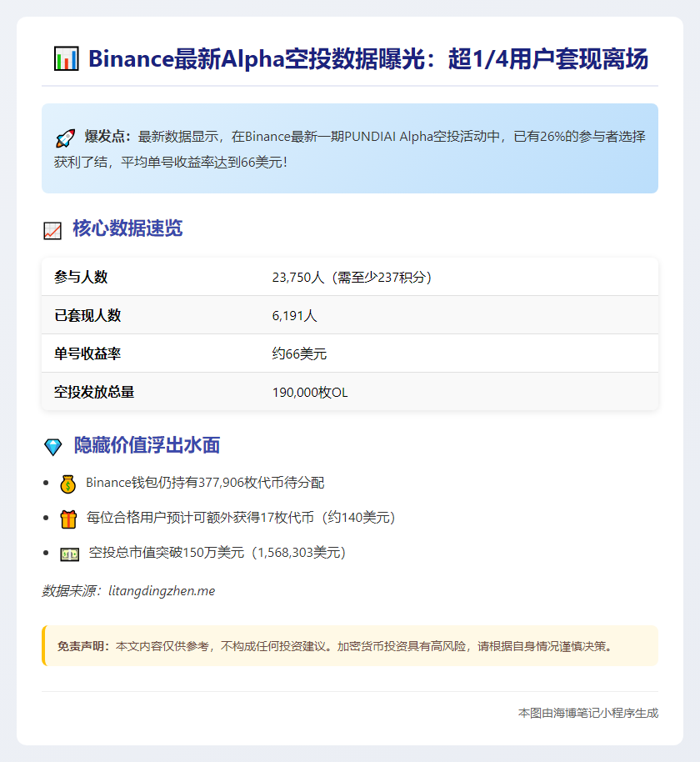Click the rocket emoji beside 爆发点
700x762 pixels.
pyautogui.click(x=65, y=138)
